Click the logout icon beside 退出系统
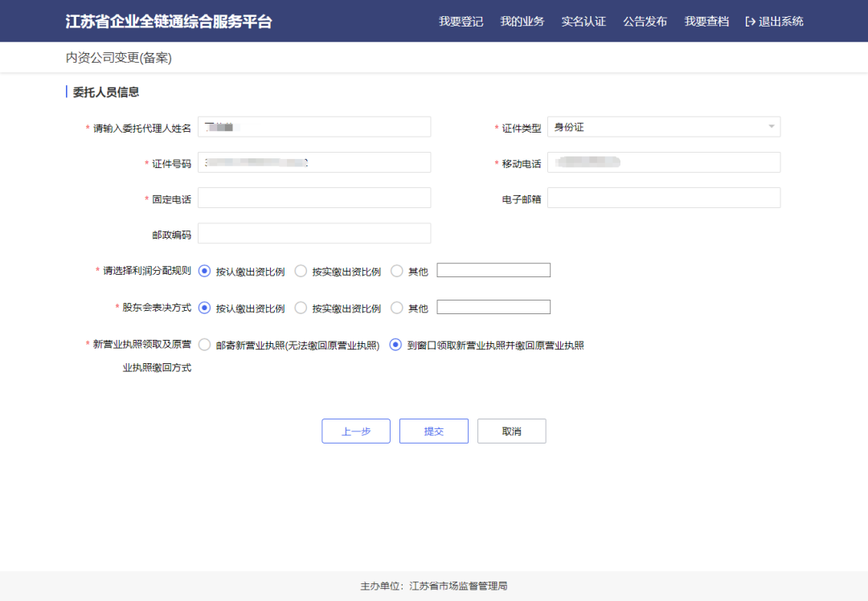The width and height of the screenshot is (868, 601). pos(751,21)
